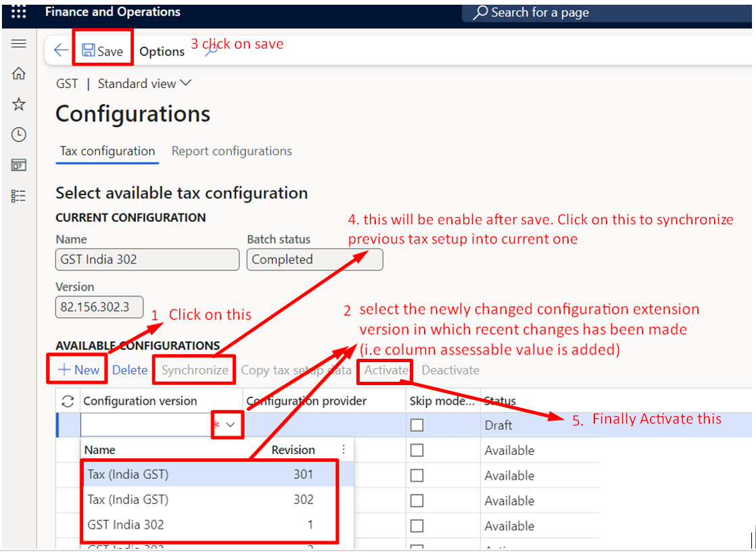756x552 pixels.
Task: Click the Search for a page box
Action: [x=609, y=13]
